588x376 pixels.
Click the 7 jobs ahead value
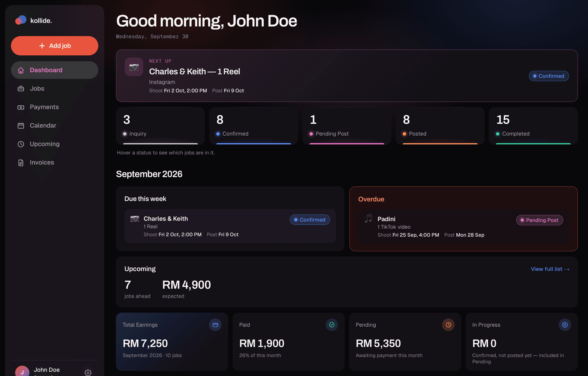point(128,285)
